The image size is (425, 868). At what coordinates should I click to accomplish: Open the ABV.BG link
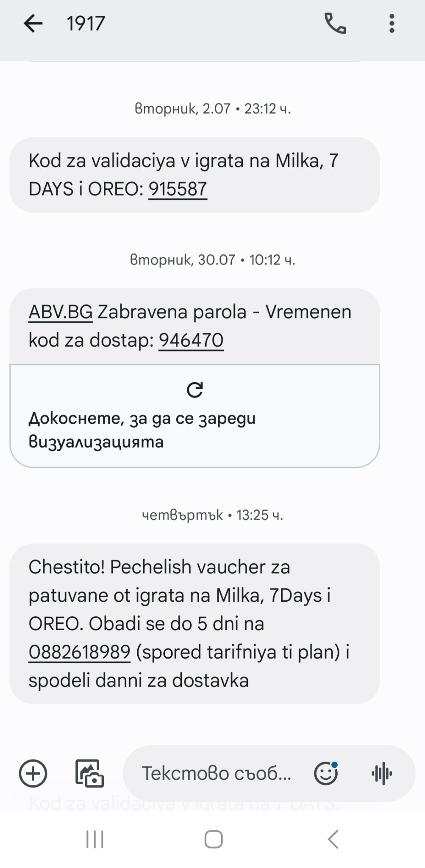(61, 312)
